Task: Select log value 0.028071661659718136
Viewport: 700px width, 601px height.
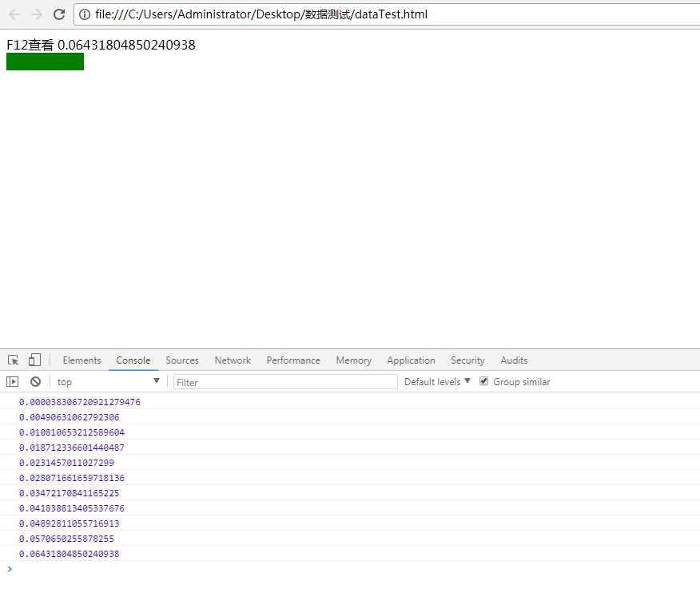Action: tap(72, 478)
